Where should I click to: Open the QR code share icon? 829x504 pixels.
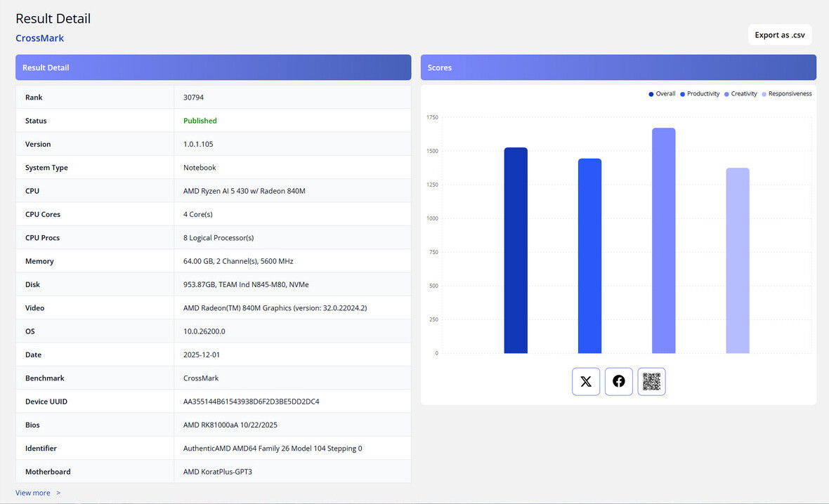(651, 382)
